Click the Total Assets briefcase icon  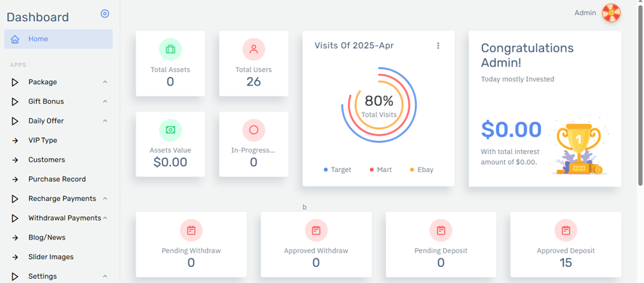(170, 49)
